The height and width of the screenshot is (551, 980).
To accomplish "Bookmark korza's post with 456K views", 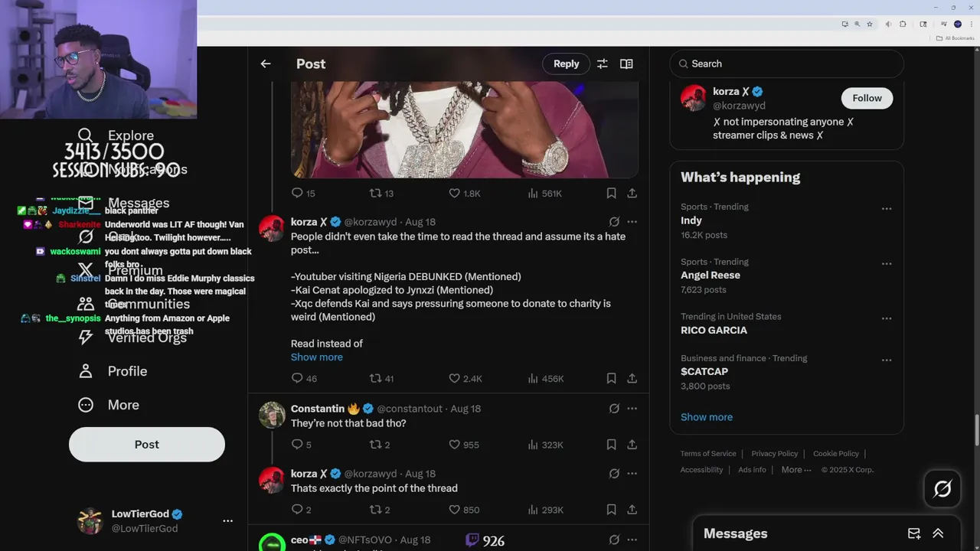I will click(611, 378).
